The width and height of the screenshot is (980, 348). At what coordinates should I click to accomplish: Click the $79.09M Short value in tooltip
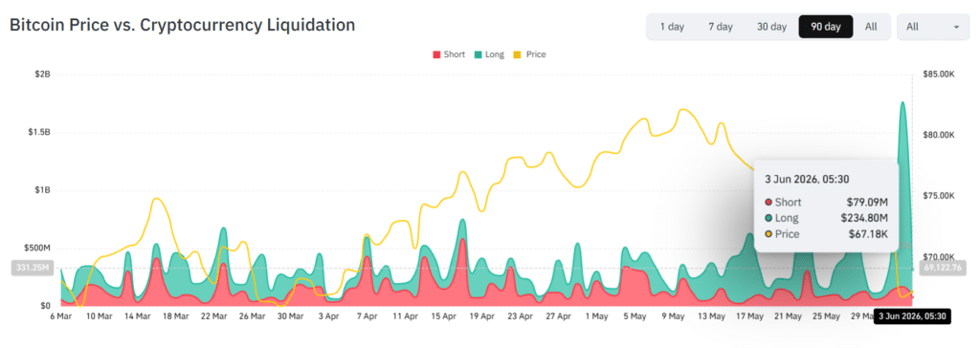coord(868,203)
